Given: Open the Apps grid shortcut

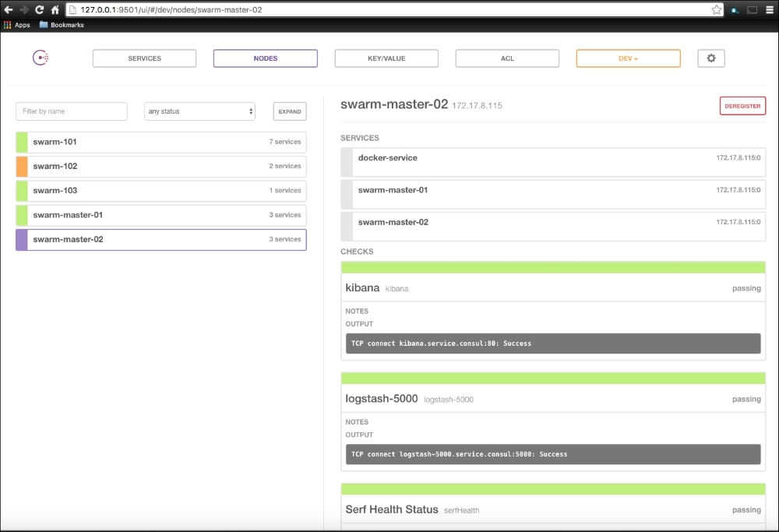Looking at the screenshot, I should pos(16,25).
